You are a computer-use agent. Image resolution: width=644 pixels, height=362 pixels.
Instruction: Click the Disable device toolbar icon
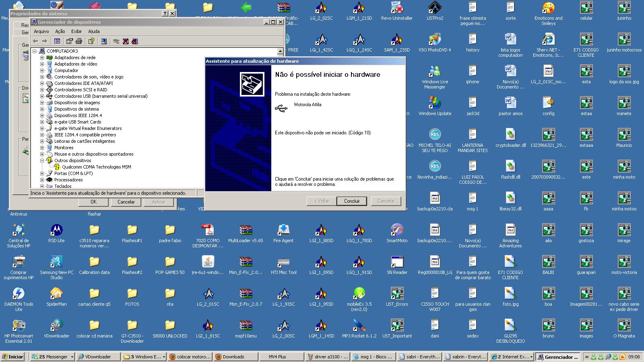[x=135, y=41]
